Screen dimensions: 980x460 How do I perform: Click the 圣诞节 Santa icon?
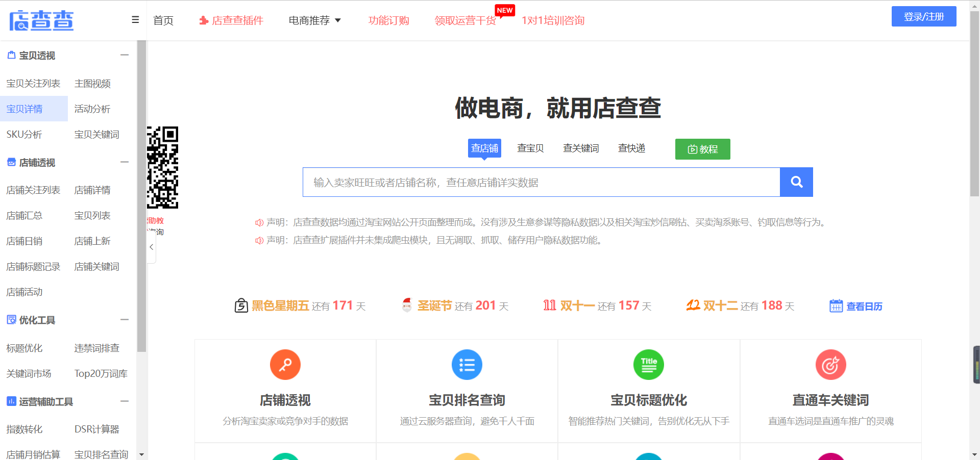(407, 305)
